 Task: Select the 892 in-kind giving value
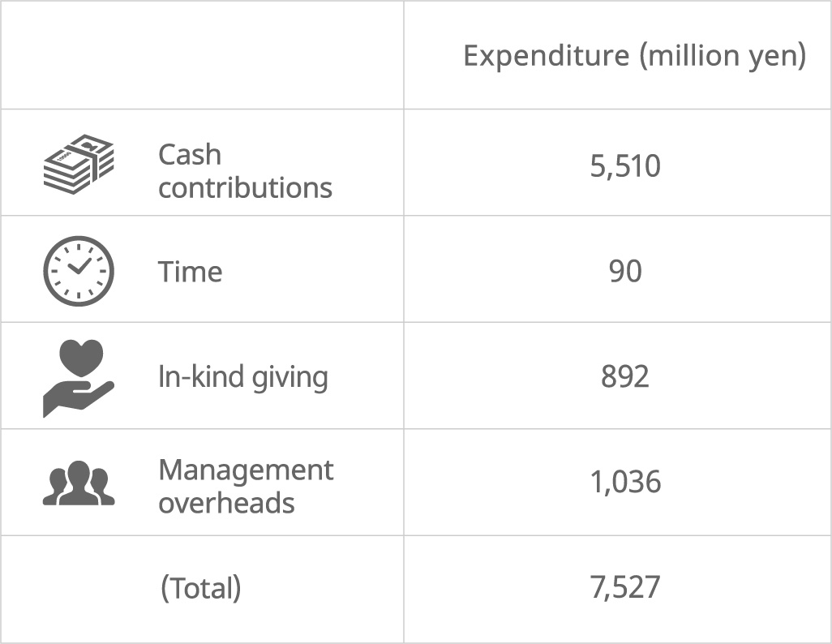point(625,377)
